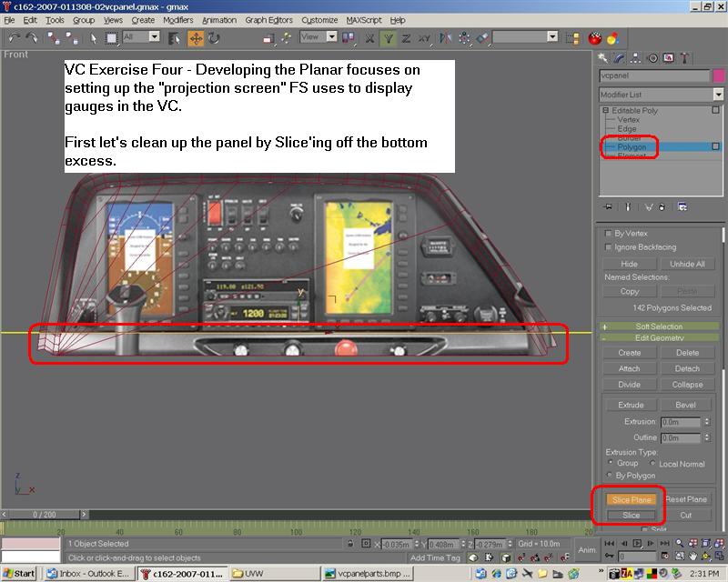
Task: Click the vcpanel object name field
Action: point(654,75)
